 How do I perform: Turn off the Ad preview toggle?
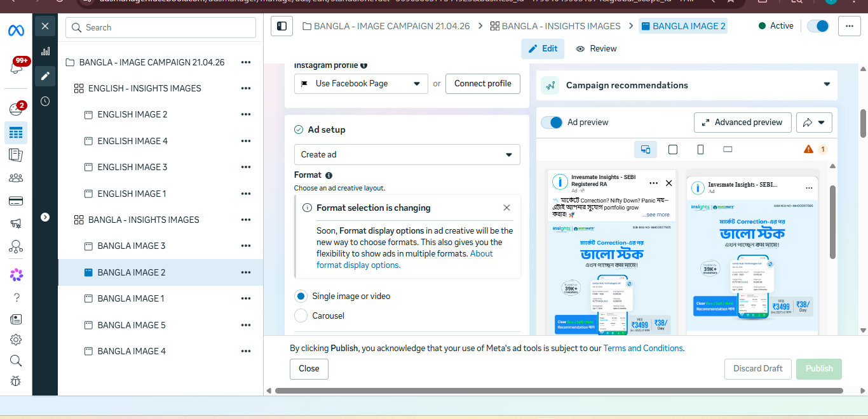coord(552,123)
